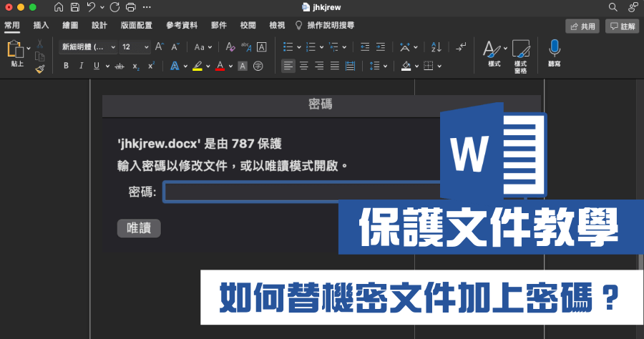Open the 郵件 tab
Image resolution: width=644 pixels, height=339 pixels.
tap(219, 26)
